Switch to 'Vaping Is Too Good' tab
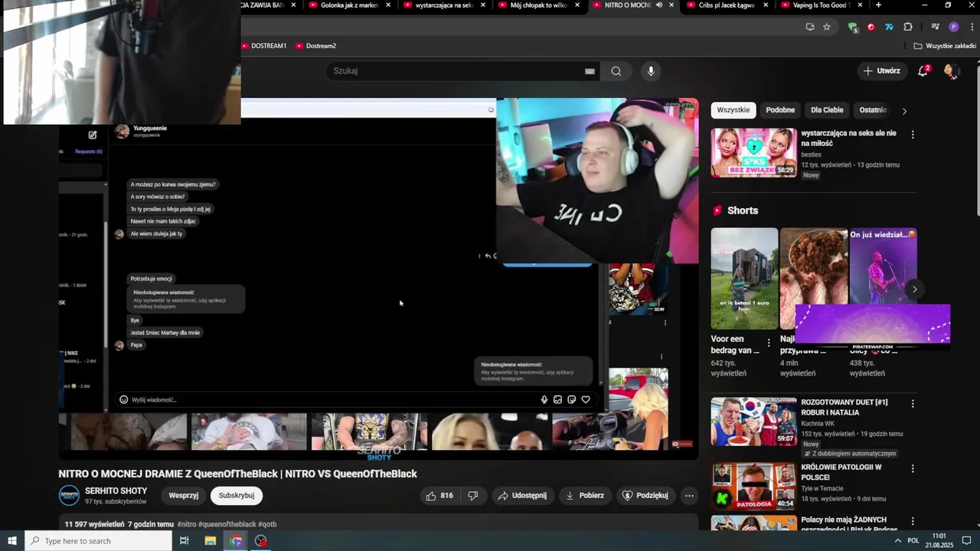The width and height of the screenshot is (980, 551). 821,5
